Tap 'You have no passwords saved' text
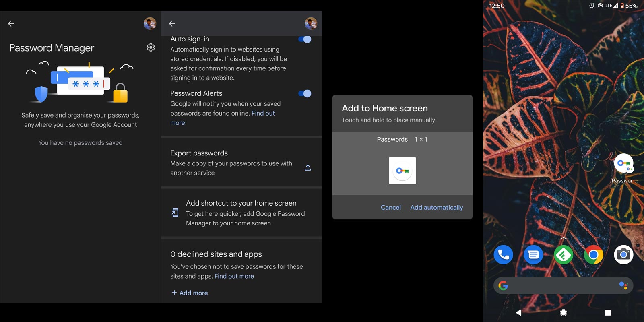 point(80,143)
